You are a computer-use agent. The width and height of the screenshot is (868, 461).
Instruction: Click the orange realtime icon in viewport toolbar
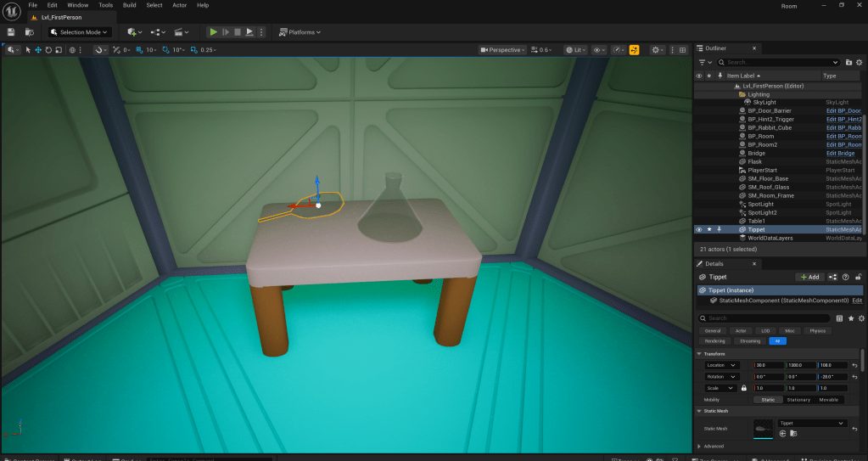coord(634,50)
